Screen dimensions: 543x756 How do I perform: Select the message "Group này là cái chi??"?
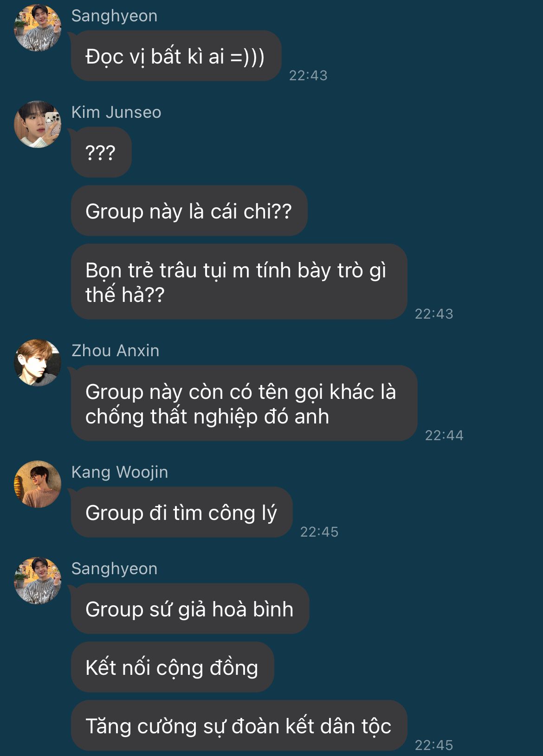[189, 211]
